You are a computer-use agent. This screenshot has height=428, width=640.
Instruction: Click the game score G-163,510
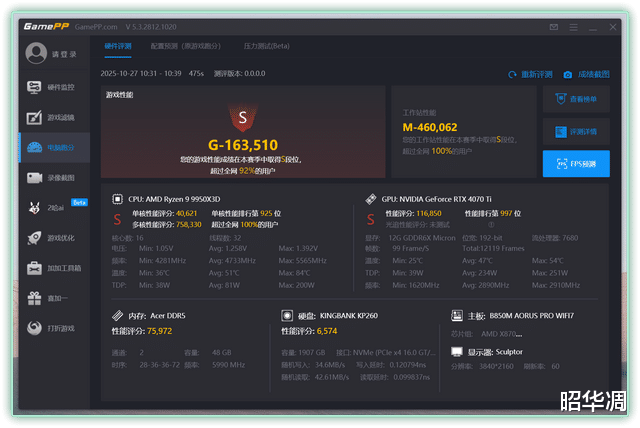pos(243,145)
